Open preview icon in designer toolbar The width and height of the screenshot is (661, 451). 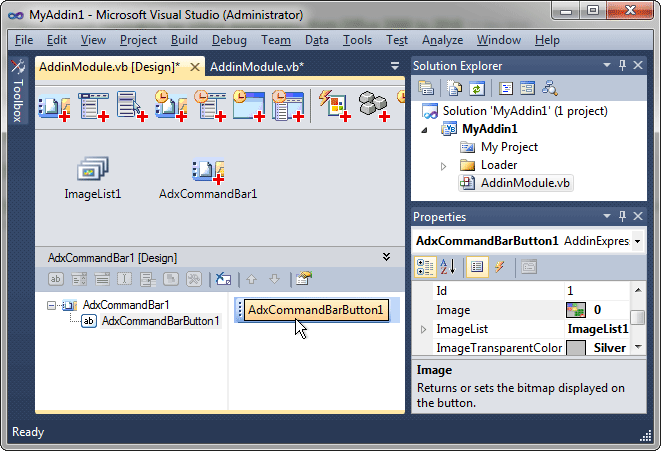click(x=304, y=279)
